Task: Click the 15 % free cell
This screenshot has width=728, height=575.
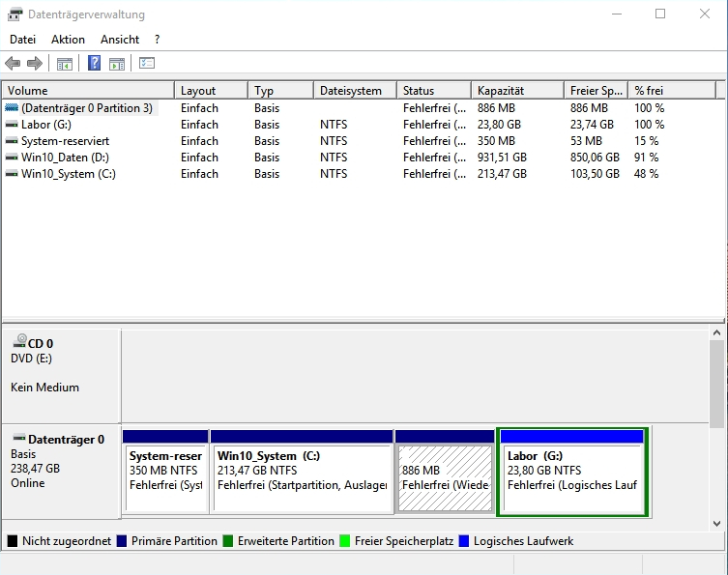Action: click(x=646, y=141)
